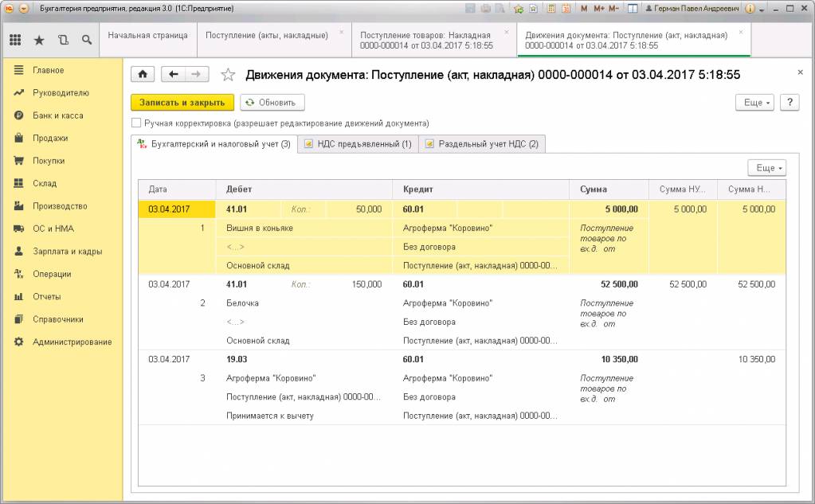Open the 1C application logo menu
The width and height of the screenshot is (815, 504).
(x=9, y=9)
